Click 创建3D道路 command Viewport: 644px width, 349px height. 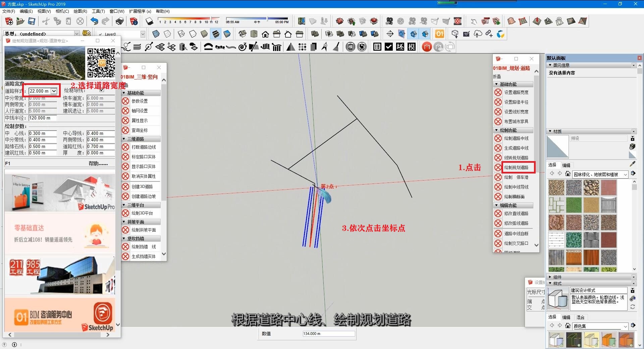pos(142,187)
